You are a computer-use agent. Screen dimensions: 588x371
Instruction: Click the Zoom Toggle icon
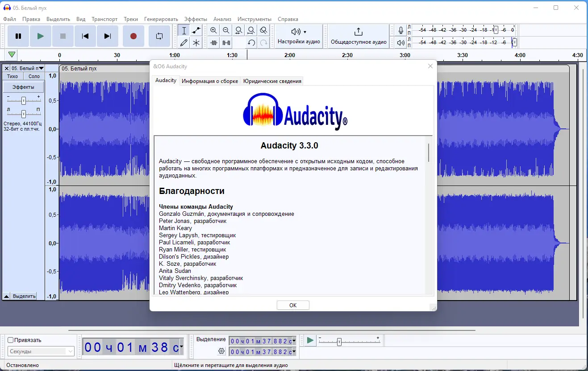click(x=264, y=30)
